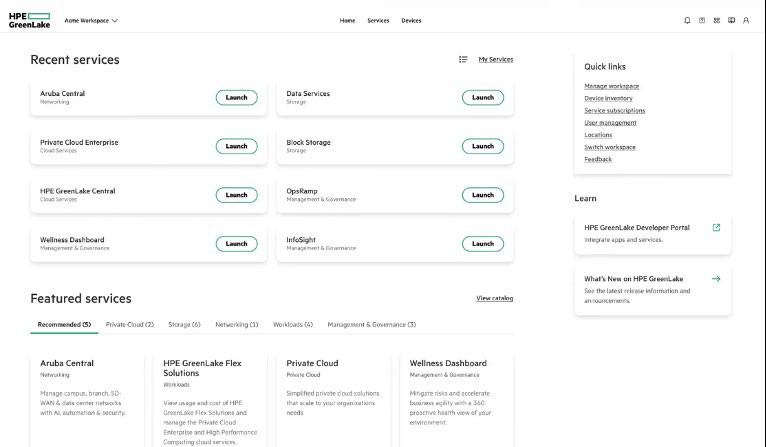
Task: Open the Aruba Central featured service card
Action: [x=87, y=401]
